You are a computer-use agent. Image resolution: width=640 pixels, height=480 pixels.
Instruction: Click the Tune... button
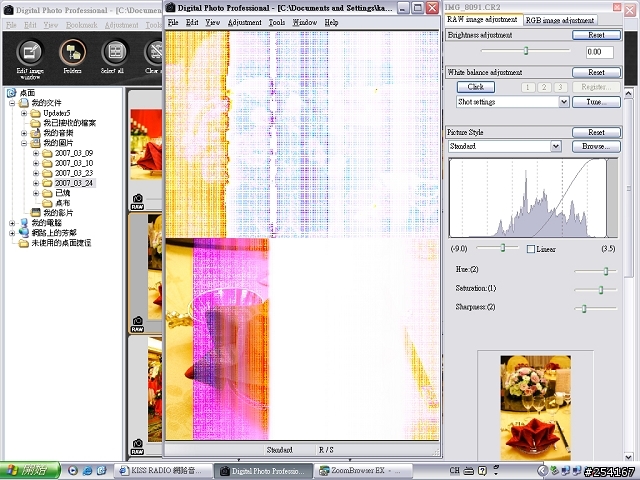coord(596,102)
